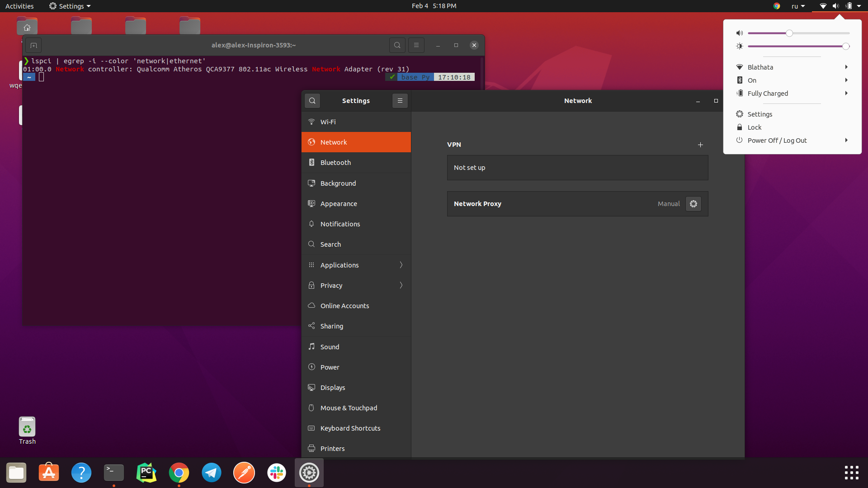Adjust the screen brightness slider
The width and height of the screenshot is (868, 488).
799,46
